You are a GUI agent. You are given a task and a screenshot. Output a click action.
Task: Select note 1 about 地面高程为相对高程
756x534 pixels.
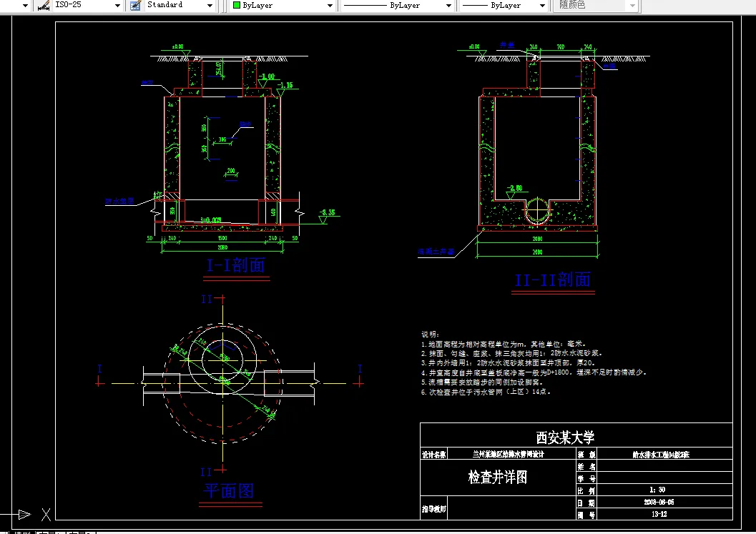(504, 344)
